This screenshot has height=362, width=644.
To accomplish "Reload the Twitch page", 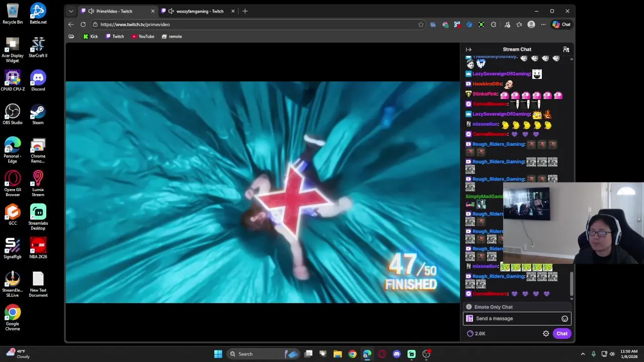I will tap(83, 25).
